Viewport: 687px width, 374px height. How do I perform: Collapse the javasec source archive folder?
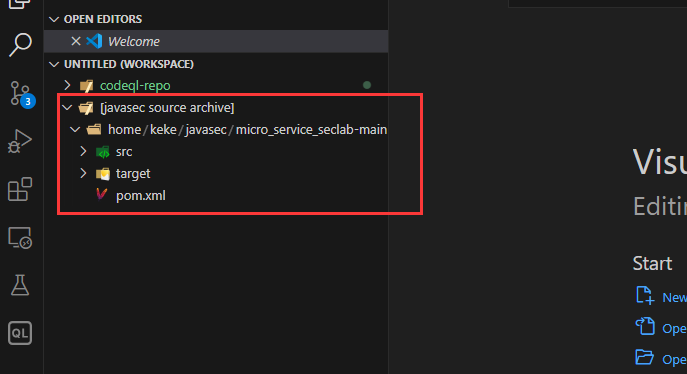coord(67,107)
